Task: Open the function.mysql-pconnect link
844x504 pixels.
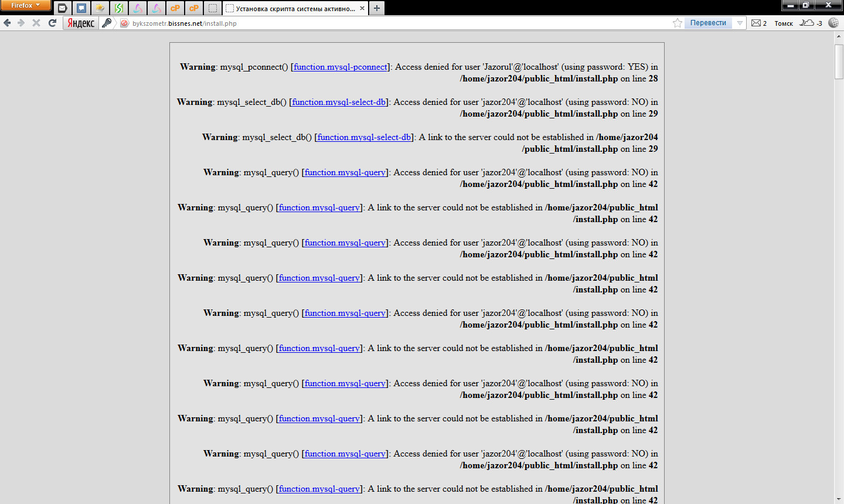Action: tap(341, 67)
